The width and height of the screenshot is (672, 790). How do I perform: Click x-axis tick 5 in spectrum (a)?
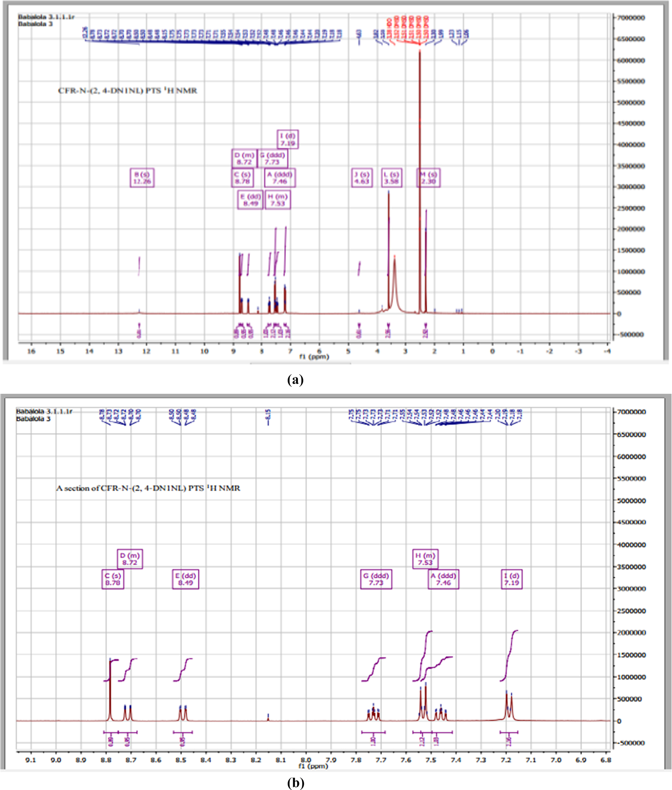[348, 351]
